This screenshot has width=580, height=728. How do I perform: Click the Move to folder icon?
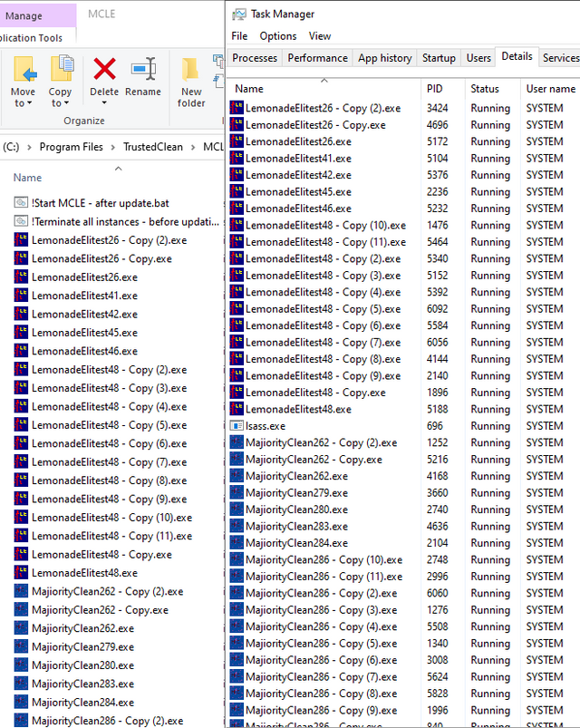[x=24, y=69]
